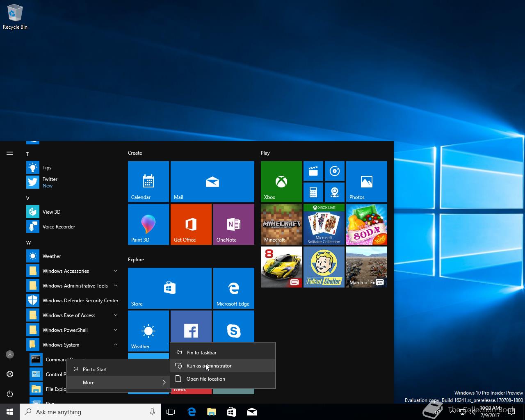
Task: Choose Open file location
Action: pyautogui.click(x=223, y=379)
